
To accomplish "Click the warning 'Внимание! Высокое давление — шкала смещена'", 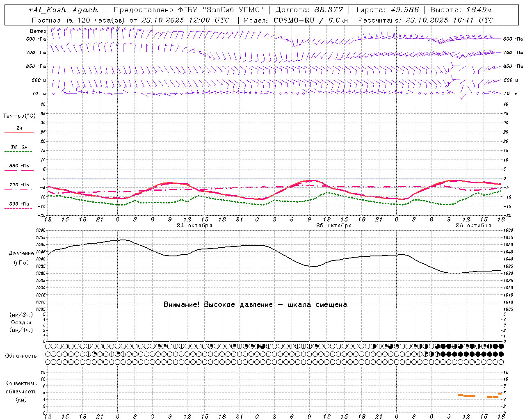I will 256,304.
